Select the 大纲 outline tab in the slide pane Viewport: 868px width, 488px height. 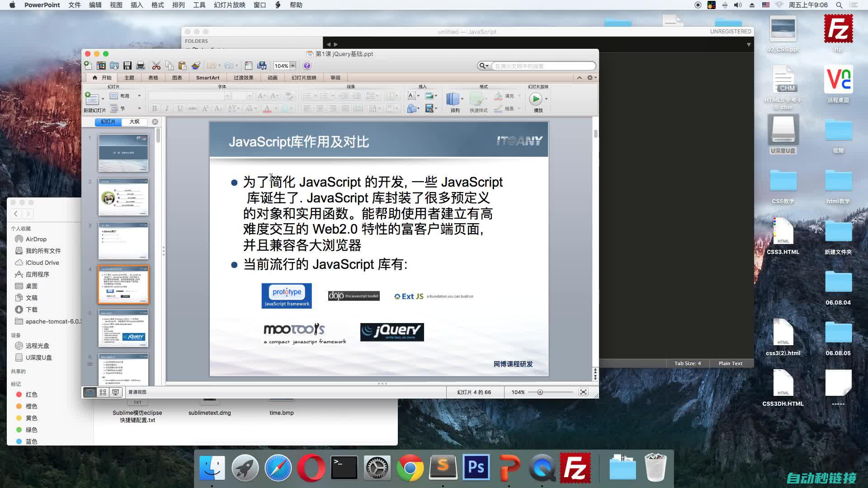[134, 122]
